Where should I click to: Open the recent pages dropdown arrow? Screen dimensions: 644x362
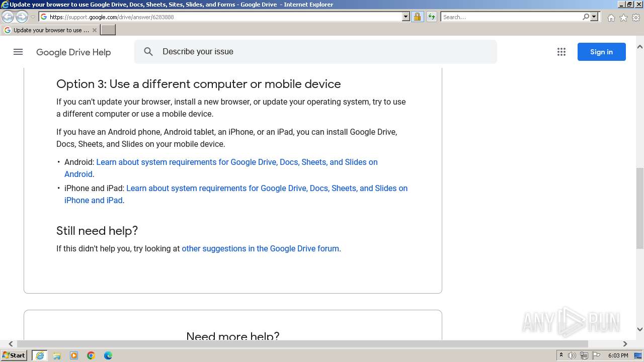coord(33,17)
